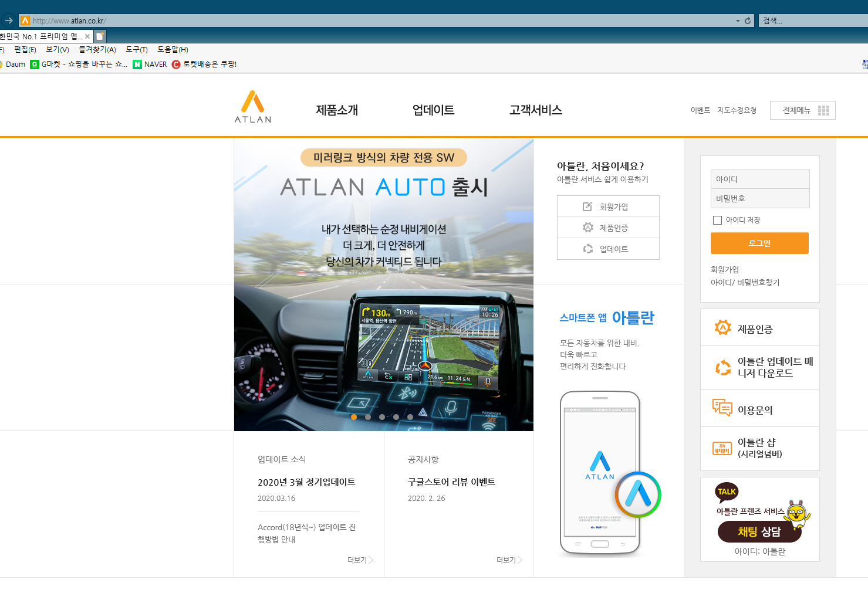This screenshot has width=868, height=593.
Task: Open the 전체메뉴 grid button
Action: [x=802, y=110]
